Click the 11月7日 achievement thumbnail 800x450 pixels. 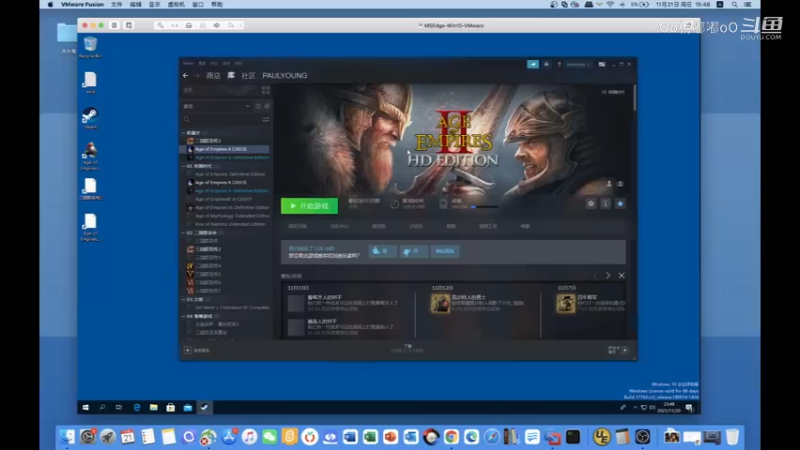click(565, 304)
